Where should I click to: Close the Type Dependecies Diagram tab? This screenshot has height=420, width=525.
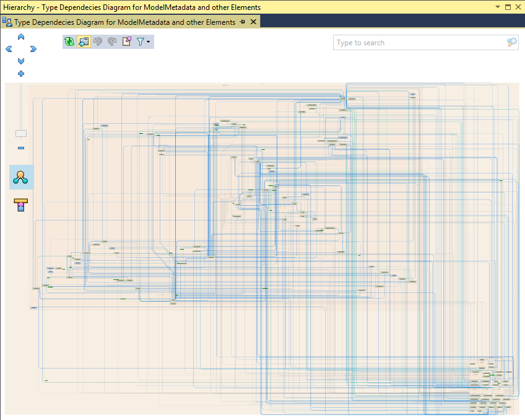(x=253, y=22)
